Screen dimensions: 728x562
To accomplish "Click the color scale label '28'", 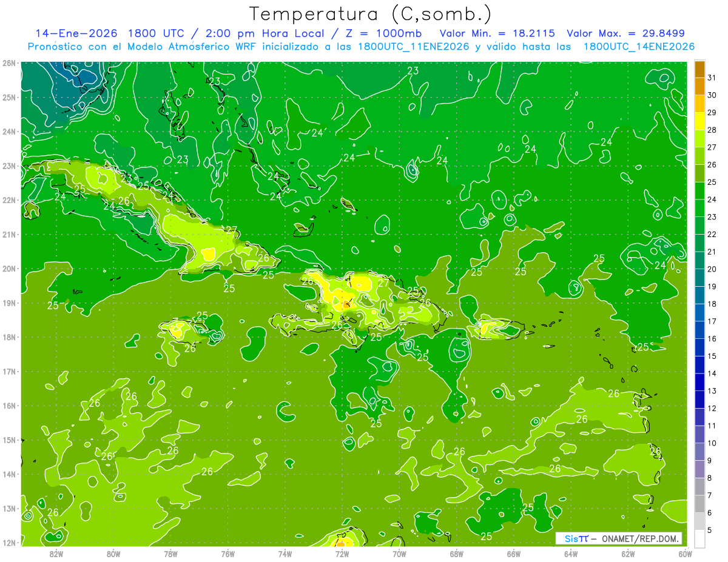I will coord(712,130).
